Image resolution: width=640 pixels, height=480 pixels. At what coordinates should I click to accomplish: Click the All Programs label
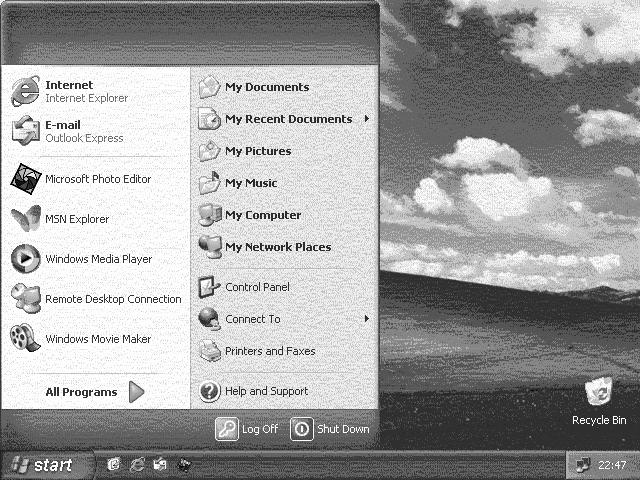(x=81, y=392)
